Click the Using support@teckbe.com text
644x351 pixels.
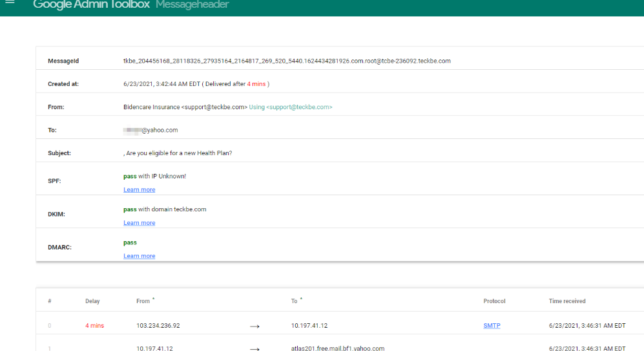click(291, 107)
